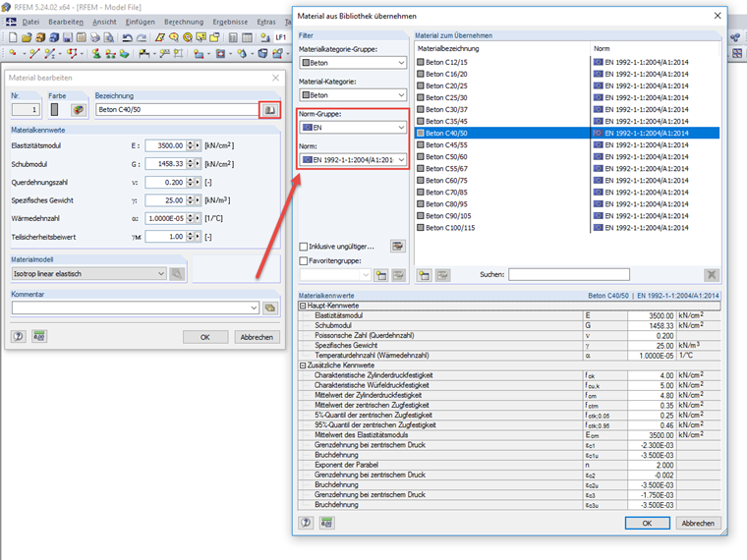Open Einfügen menu
This screenshot has width=747, height=560.
tap(140, 22)
